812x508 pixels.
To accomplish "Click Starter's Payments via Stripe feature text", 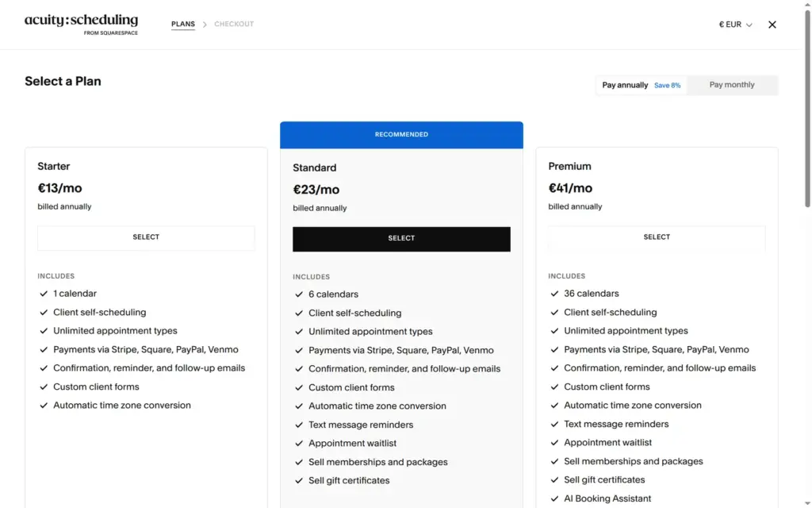I will coord(146,349).
